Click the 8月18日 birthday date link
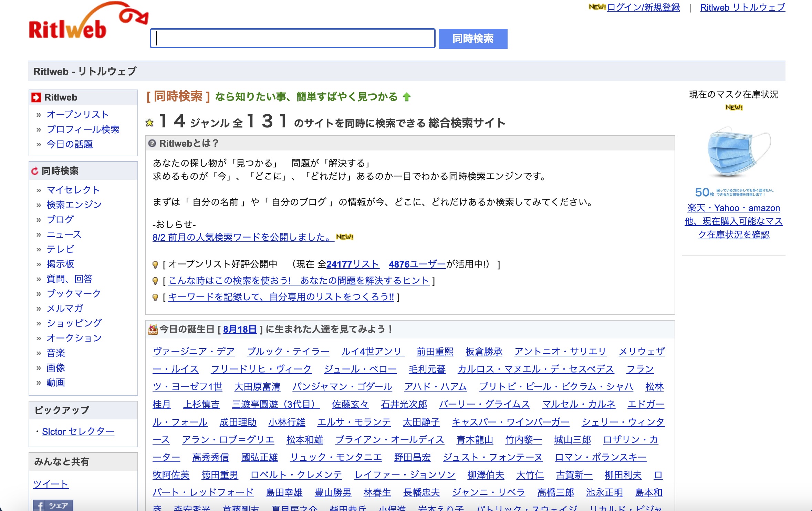812x511 pixels. 240,330
